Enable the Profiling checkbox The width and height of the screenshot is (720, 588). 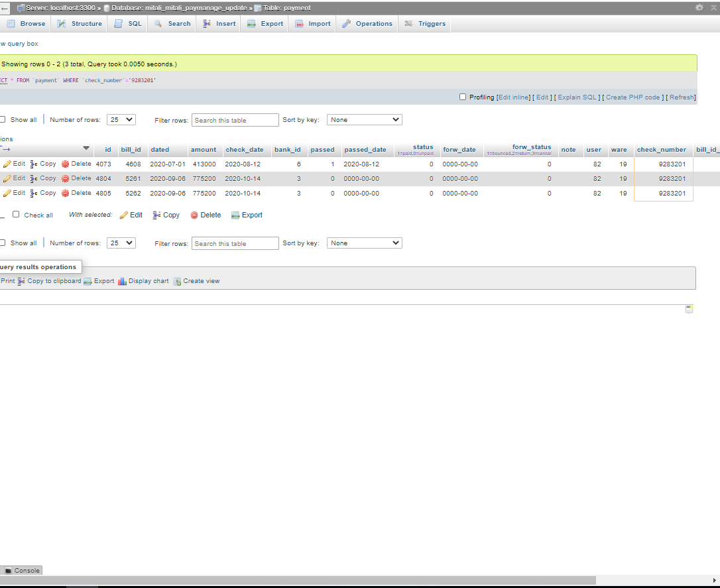463,97
